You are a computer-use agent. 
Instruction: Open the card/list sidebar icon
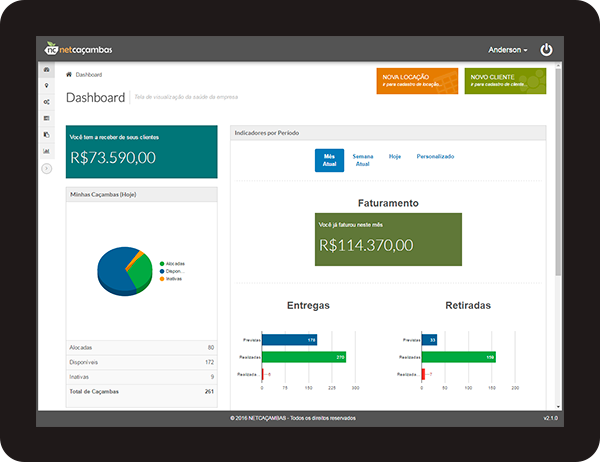pyautogui.click(x=46, y=118)
